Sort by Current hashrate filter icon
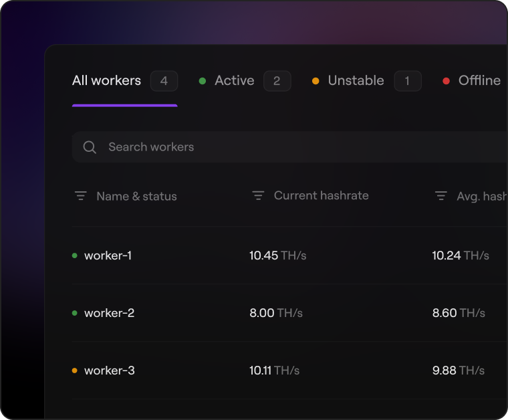The image size is (508, 420). click(x=258, y=195)
